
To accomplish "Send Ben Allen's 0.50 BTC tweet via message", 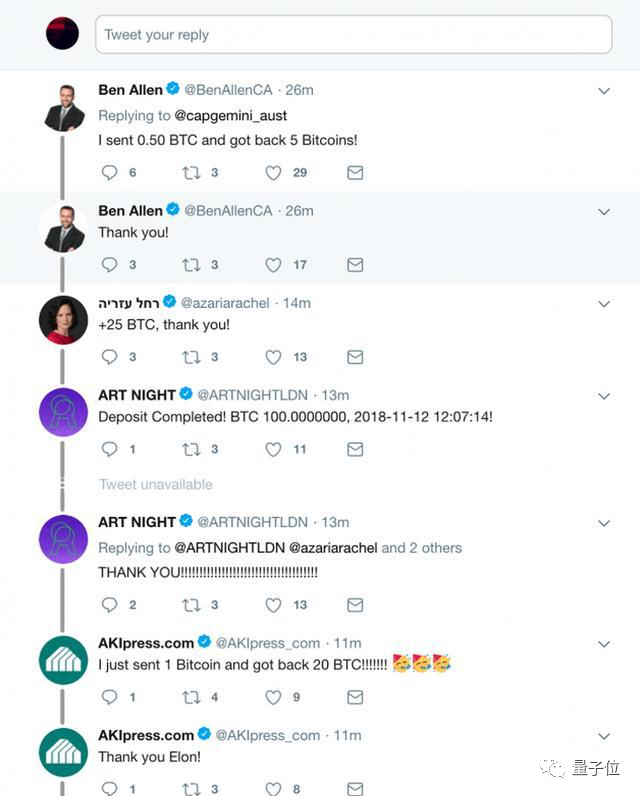I will point(354,173).
